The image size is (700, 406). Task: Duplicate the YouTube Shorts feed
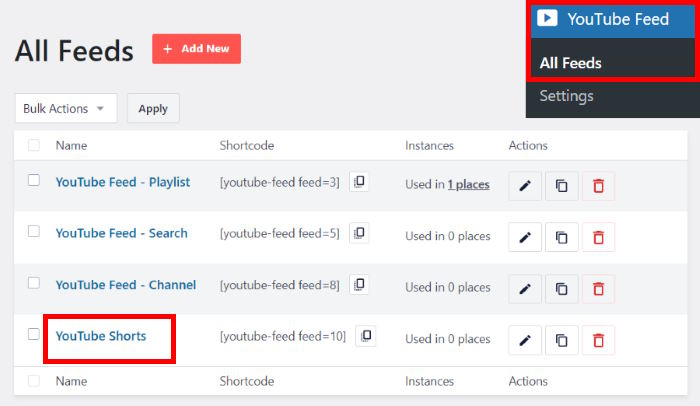562,340
